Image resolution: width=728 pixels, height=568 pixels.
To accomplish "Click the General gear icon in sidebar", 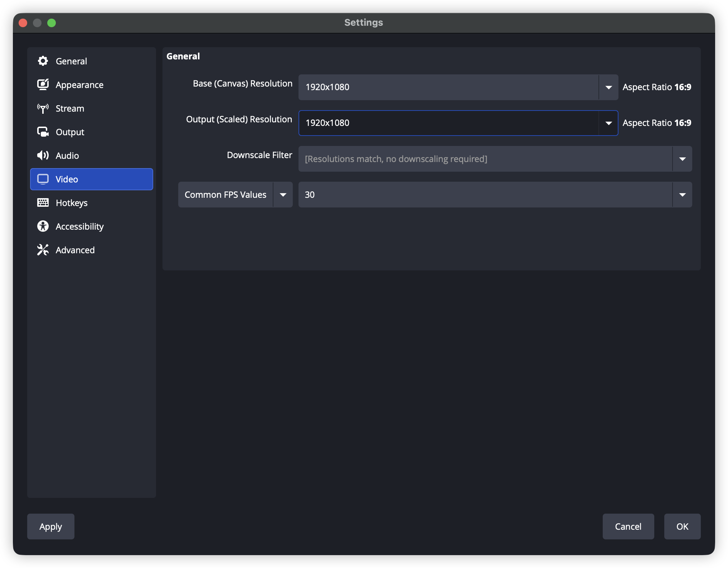I will click(x=43, y=61).
